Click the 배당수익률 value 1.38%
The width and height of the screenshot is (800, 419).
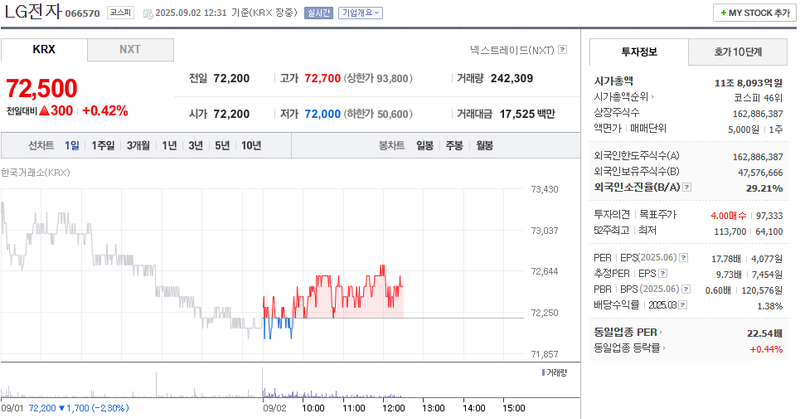point(770,306)
